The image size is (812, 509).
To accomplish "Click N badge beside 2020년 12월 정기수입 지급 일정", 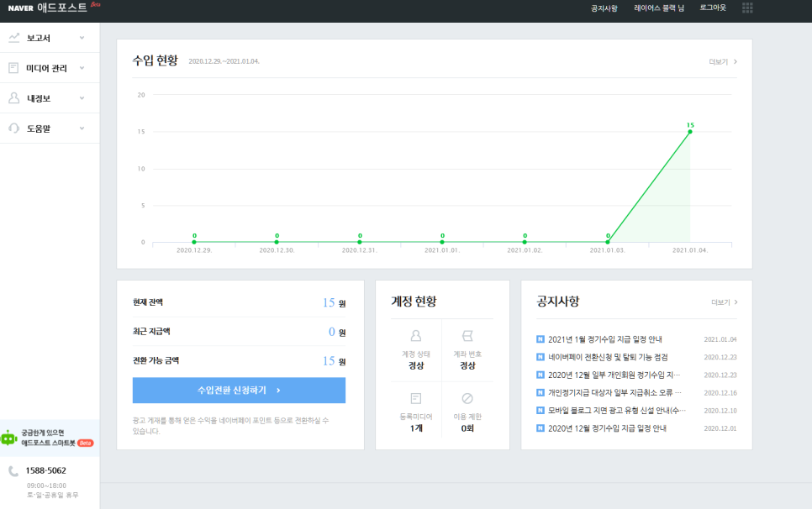I will 540,428.
